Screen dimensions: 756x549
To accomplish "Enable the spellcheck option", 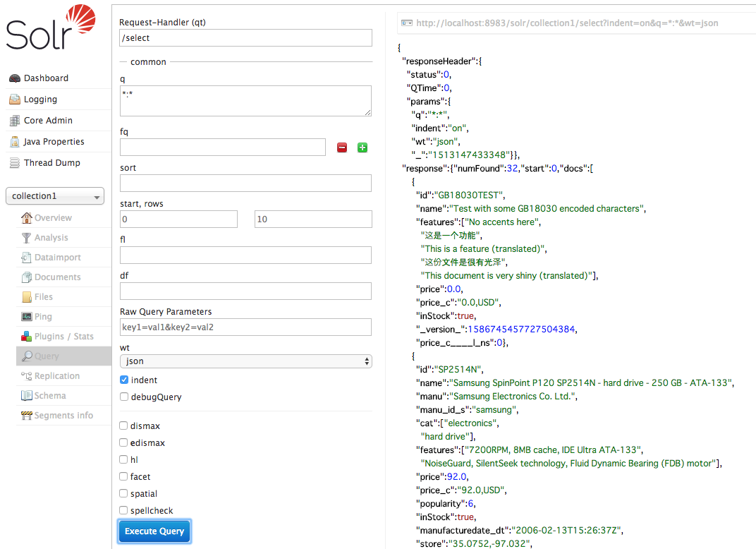I will (x=124, y=510).
